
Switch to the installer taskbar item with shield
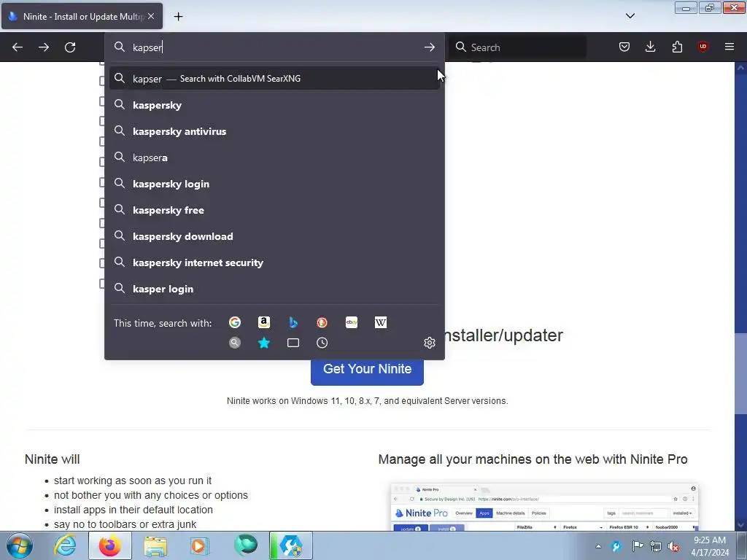click(291, 545)
